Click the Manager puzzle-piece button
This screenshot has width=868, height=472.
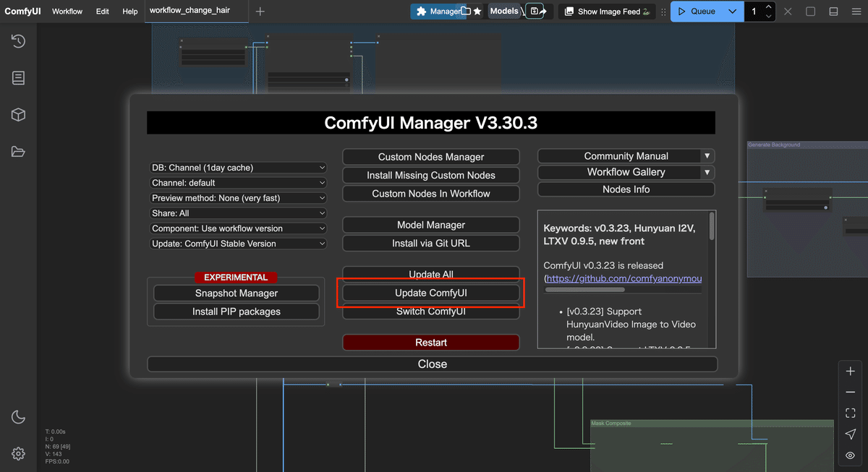click(438, 12)
